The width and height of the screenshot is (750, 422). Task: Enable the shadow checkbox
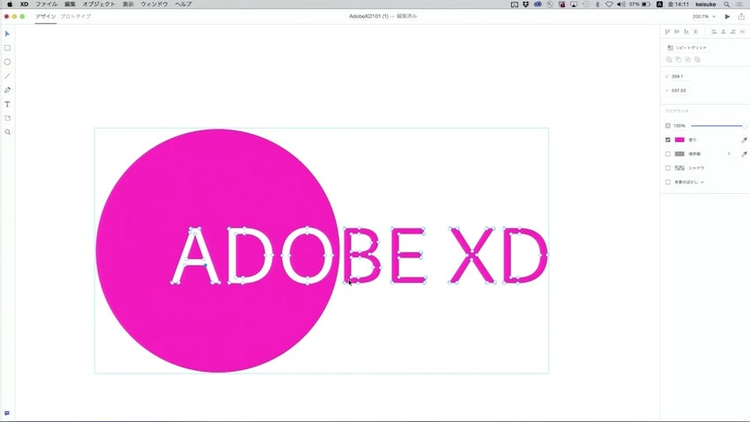click(668, 168)
